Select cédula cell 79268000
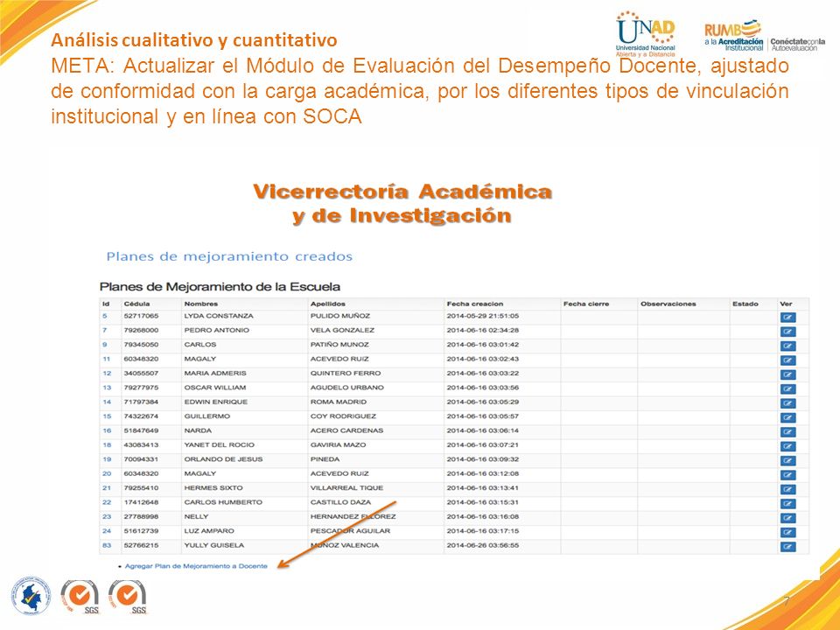Image resolution: width=840 pixels, height=630 pixels. tap(141, 330)
